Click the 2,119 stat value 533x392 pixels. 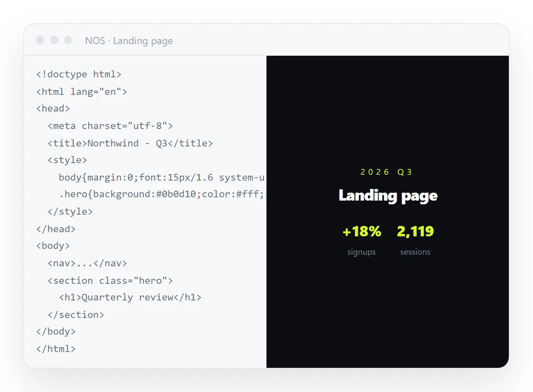click(415, 231)
